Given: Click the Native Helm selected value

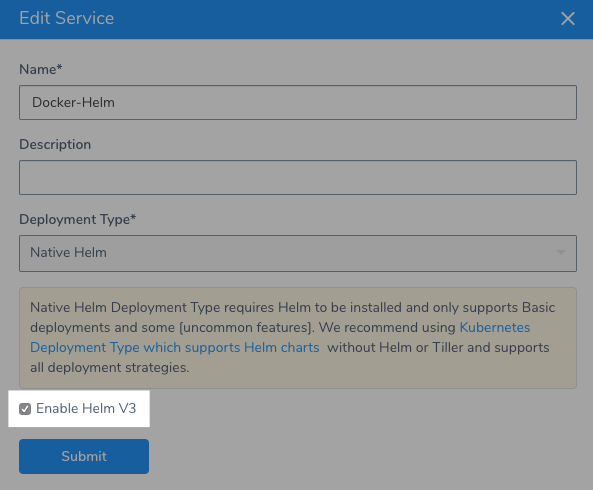Looking at the screenshot, I should coord(68,253).
